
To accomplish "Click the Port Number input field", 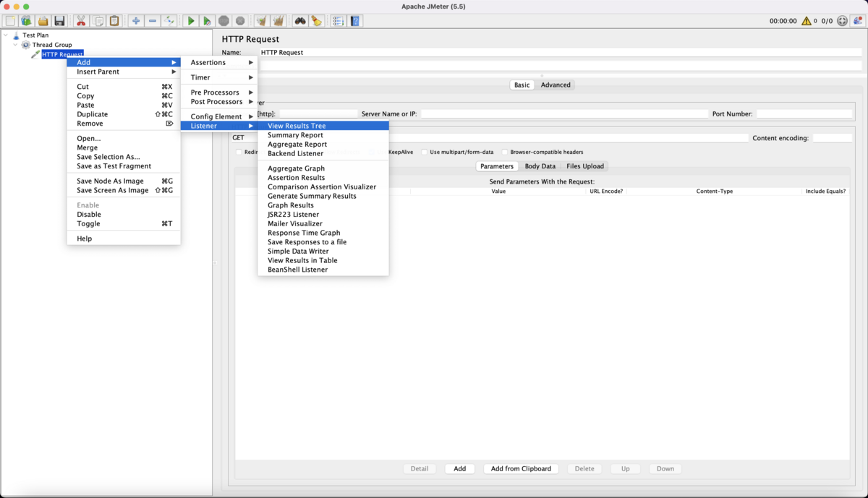I will click(804, 114).
